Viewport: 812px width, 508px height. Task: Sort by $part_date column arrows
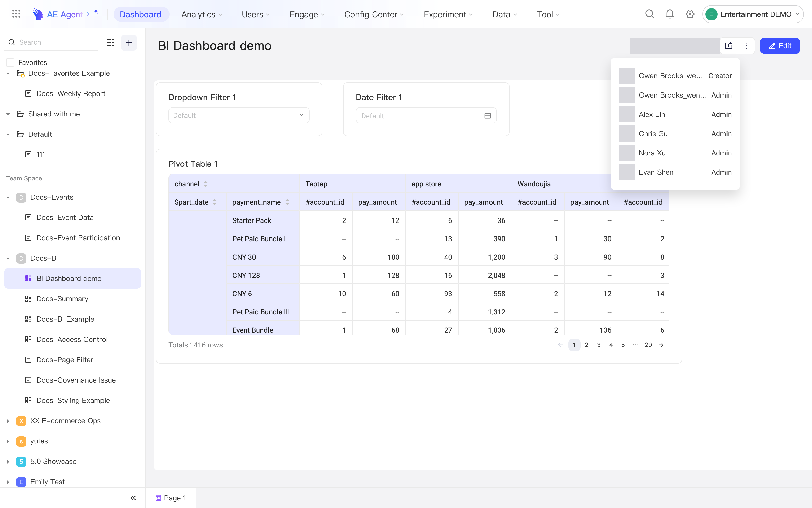(214, 202)
